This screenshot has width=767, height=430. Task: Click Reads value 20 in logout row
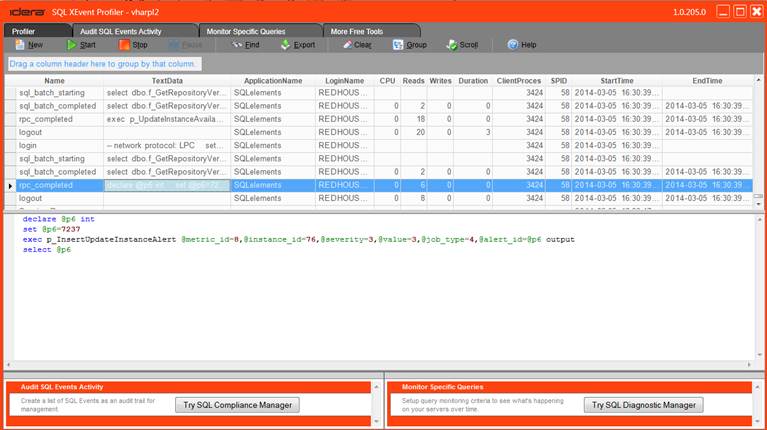(x=420, y=133)
